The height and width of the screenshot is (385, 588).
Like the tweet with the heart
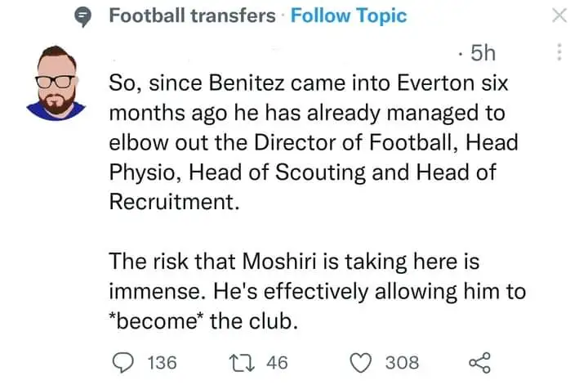(363, 362)
